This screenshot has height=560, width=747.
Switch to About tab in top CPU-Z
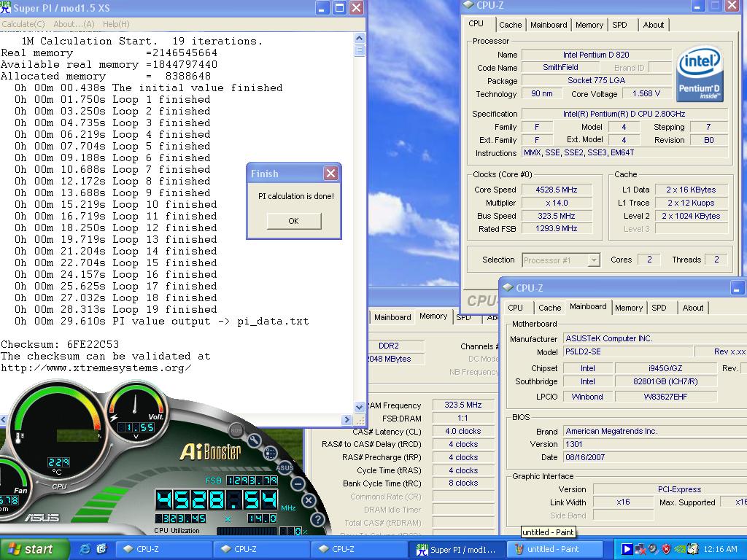click(x=653, y=25)
